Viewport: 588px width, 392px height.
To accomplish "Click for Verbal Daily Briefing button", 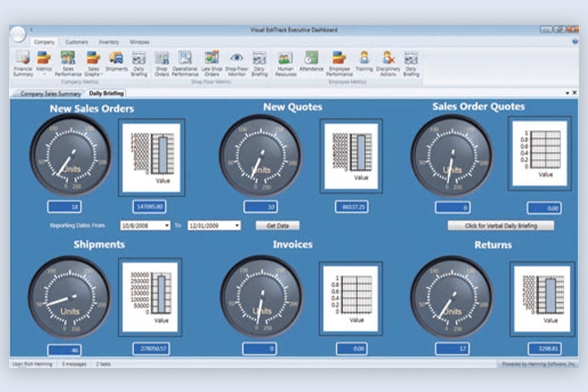I will 500,226.
